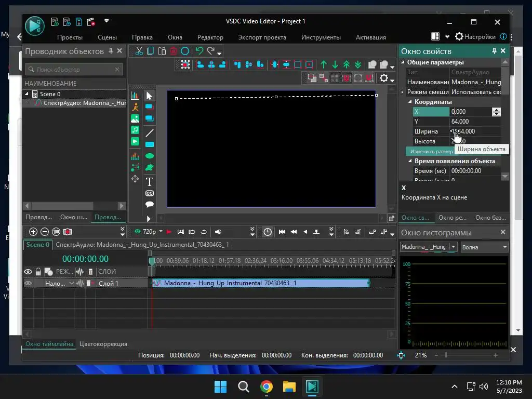Viewport: 532px width, 399px height.
Task: Click the Add audio music-note icon
Action: pyautogui.click(x=135, y=130)
